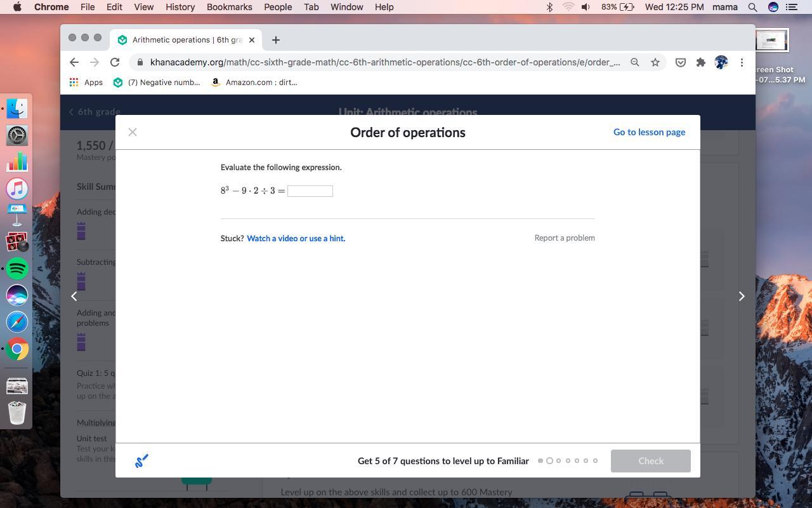Open Chrome's three-dot menu
This screenshot has width=812, height=508.
click(742, 62)
